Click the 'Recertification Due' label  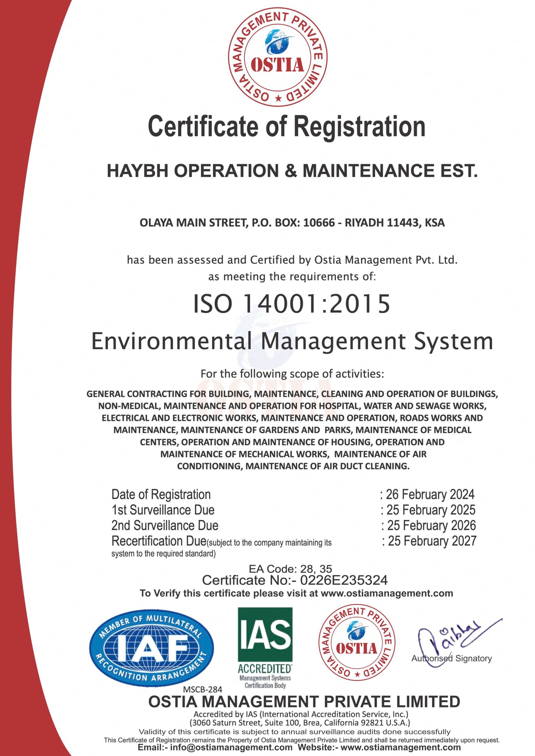(x=159, y=541)
